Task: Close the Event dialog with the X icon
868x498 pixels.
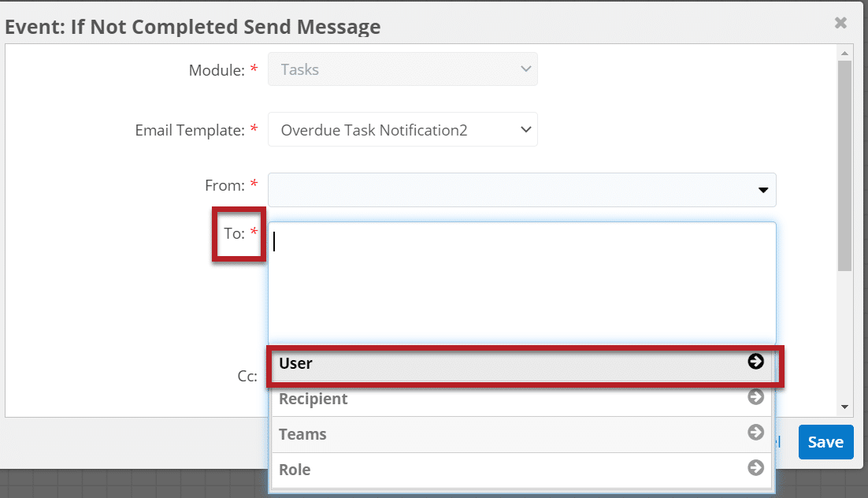Action: point(840,23)
